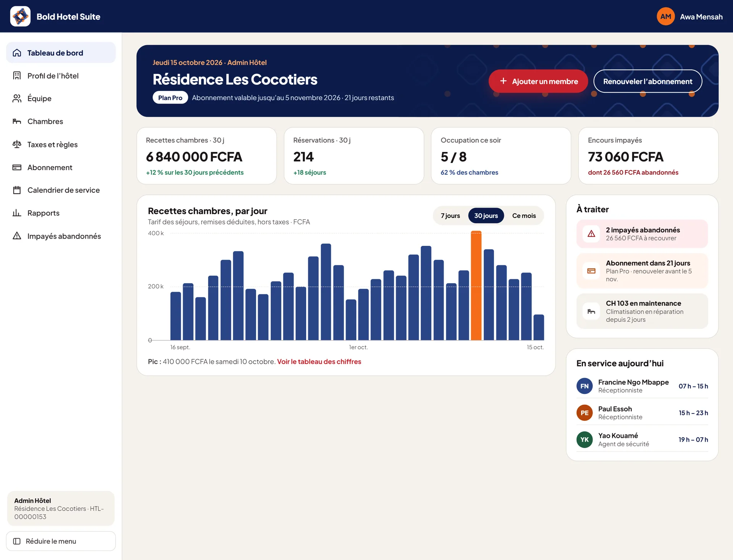Click the orange peak bar in chart
The image size is (733, 560).
[476, 285]
